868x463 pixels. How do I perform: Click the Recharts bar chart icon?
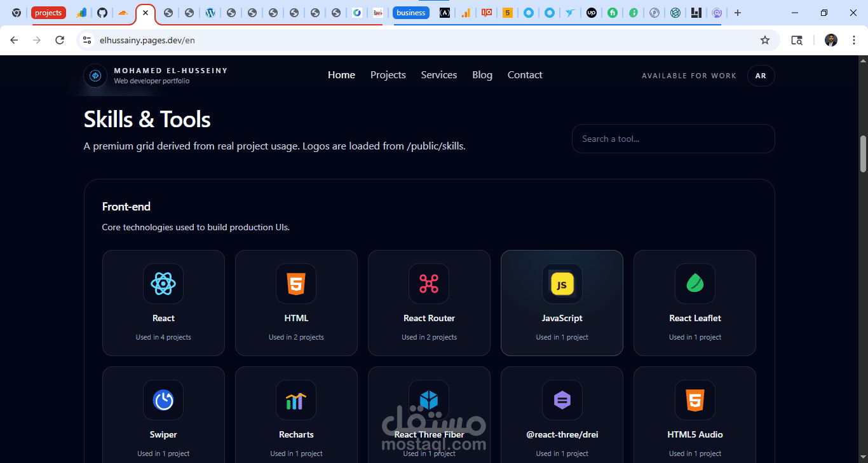click(x=296, y=400)
